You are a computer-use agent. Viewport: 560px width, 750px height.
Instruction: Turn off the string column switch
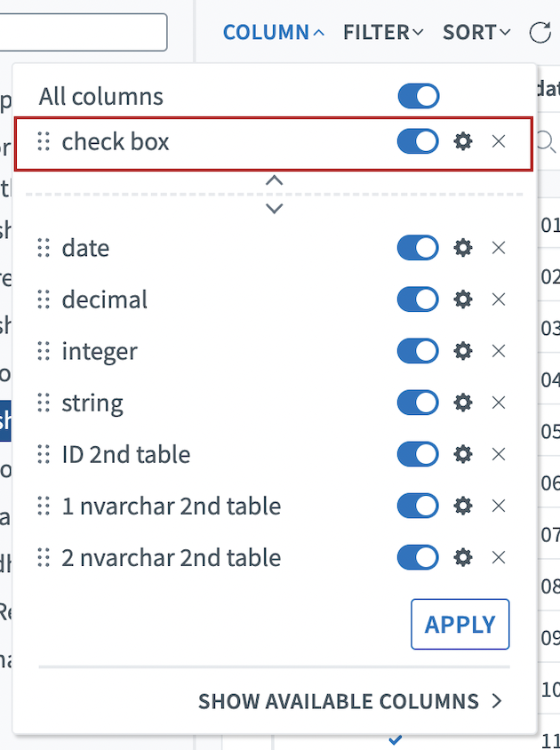(418, 403)
